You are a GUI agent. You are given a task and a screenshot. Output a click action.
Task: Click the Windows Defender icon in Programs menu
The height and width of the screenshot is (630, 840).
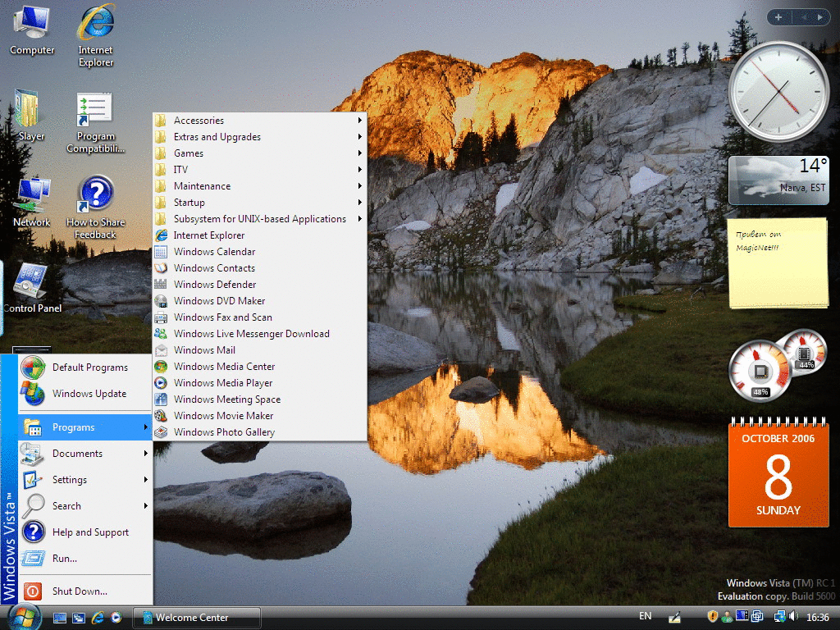pos(160,285)
